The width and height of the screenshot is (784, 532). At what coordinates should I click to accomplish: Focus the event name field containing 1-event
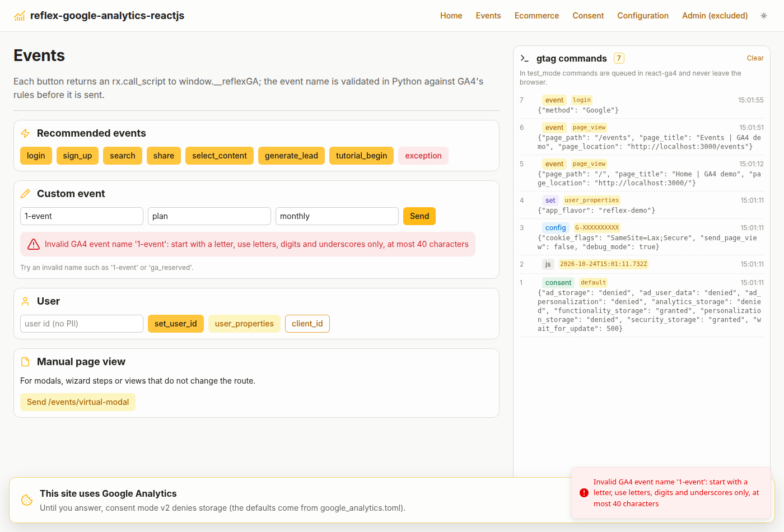[82, 216]
